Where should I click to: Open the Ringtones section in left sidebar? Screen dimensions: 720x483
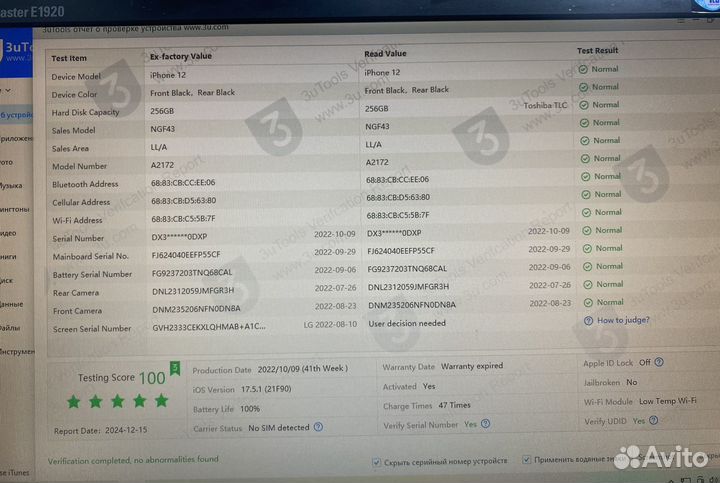pos(10,208)
